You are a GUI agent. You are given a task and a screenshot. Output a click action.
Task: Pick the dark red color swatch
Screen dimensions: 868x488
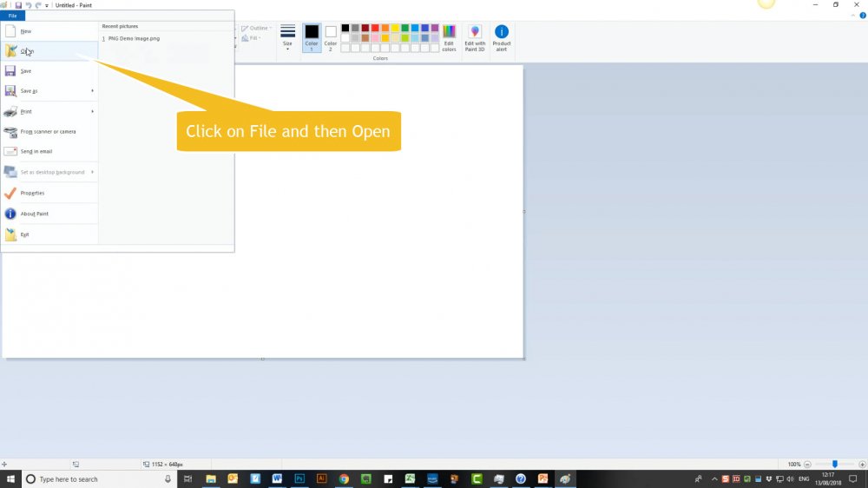(365, 29)
